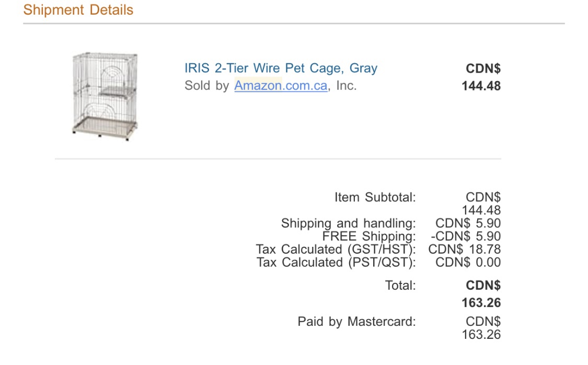This screenshot has width=588, height=365.
Task: Click the -CDN$ 5.90 shipping discount
Action: [x=465, y=236]
